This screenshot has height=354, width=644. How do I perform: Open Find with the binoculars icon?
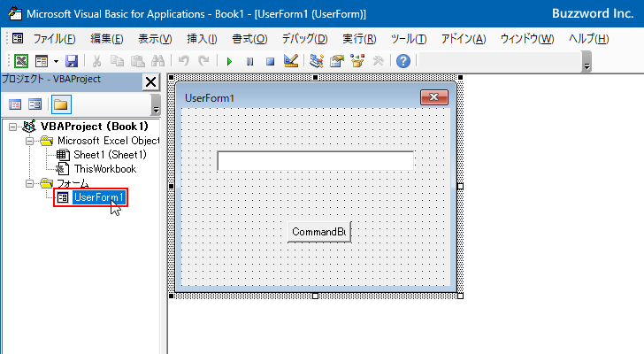pyautogui.click(x=157, y=61)
